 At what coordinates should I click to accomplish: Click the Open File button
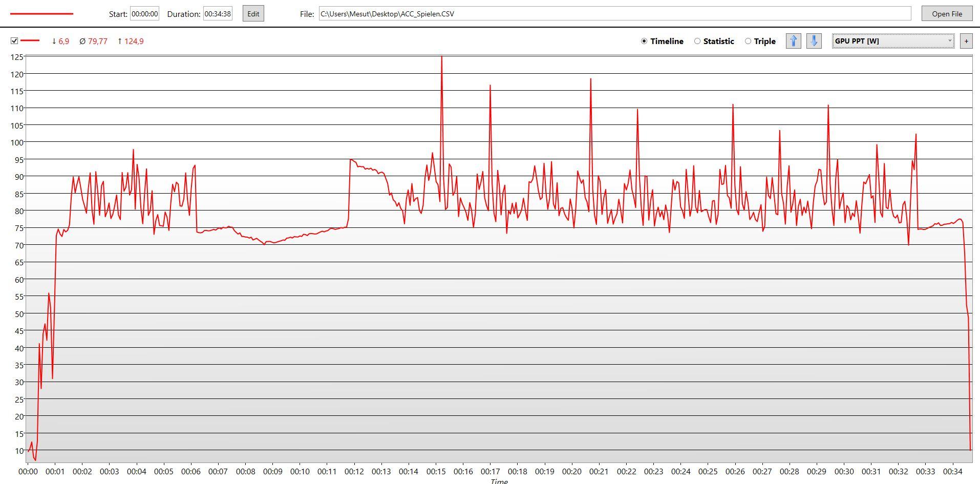point(947,14)
